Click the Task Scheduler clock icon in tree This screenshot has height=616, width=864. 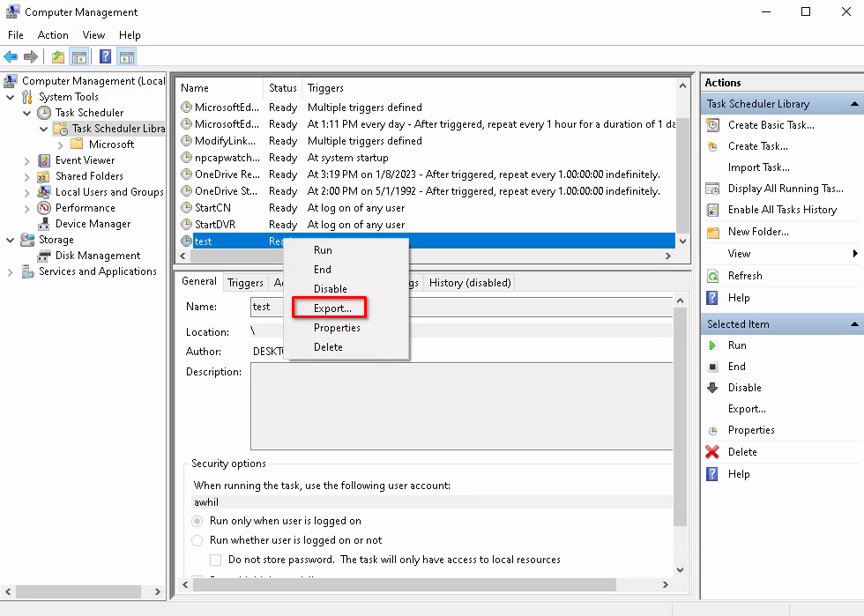click(44, 113)
